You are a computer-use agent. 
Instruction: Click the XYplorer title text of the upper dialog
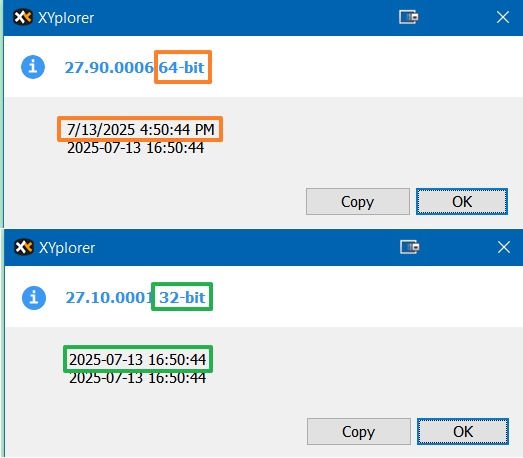[x=66, y=18]
